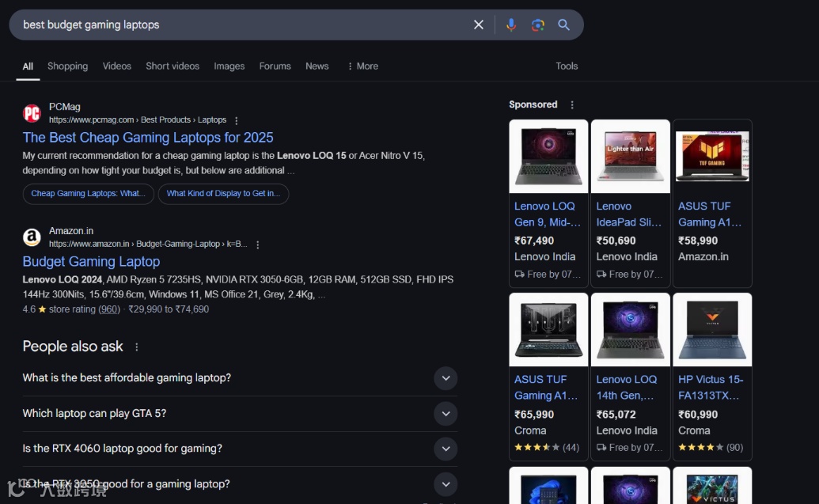Click the magnifying glass search icon

tap(563, 25)
